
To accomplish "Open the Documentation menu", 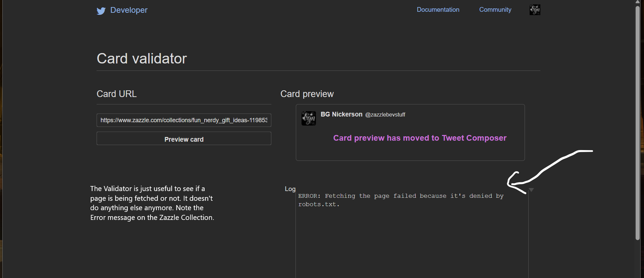I will (x=438, y=10).
